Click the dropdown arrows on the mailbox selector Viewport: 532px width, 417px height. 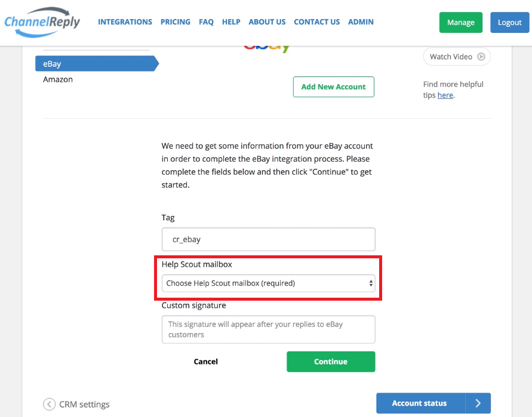371,283
